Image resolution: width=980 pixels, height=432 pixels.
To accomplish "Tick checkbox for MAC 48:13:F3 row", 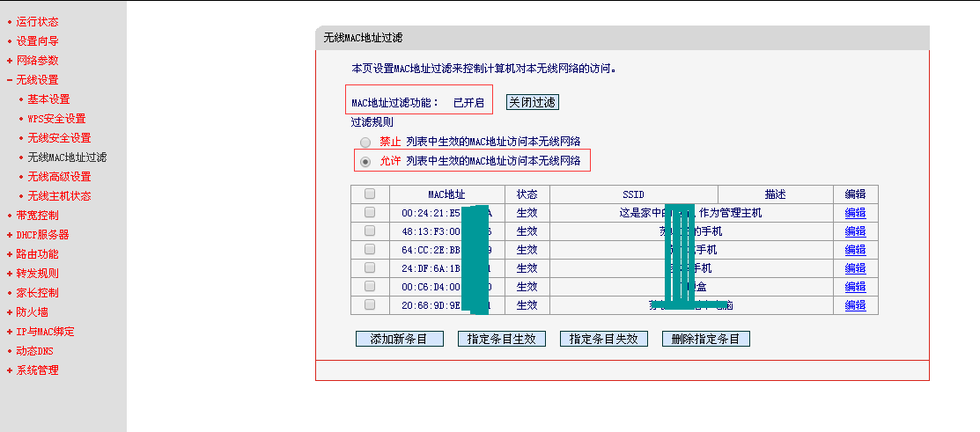I will tap(370, 231).
